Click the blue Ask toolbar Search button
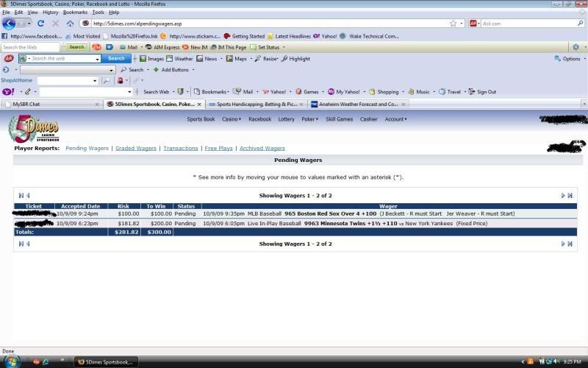Screen dimensions: 588x368 pyautogui.click(x=116, y=58)
